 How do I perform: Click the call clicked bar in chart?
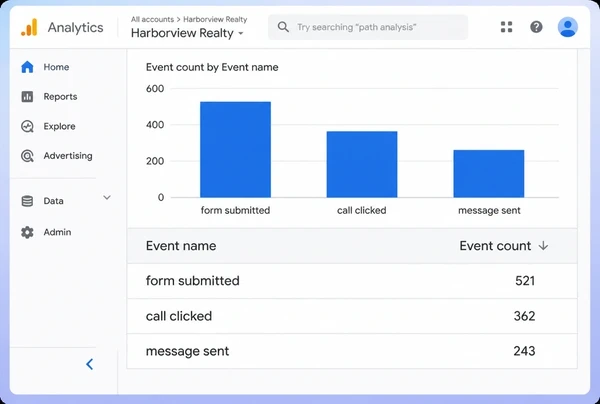362,165
